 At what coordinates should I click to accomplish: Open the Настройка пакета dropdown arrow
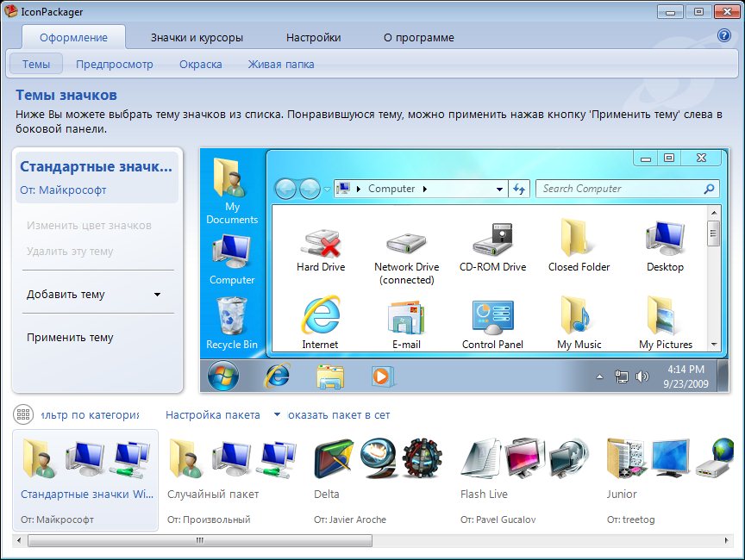tap(277, 414)
